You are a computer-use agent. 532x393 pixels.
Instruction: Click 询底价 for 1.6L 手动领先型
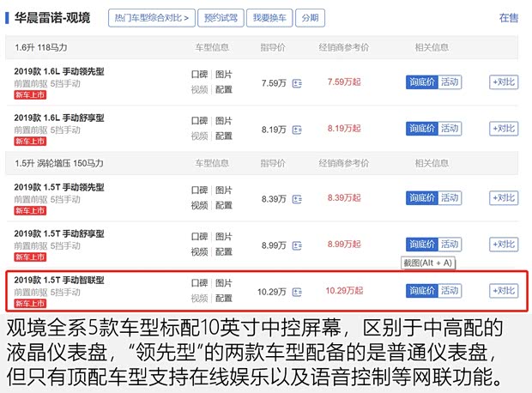point(421,82)
